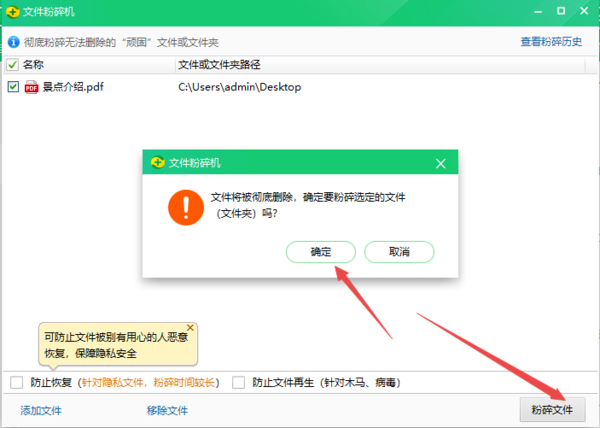Click the 添加文件 link
The width and height of the screenshot is (600, 428).
[x=41, y=410]
